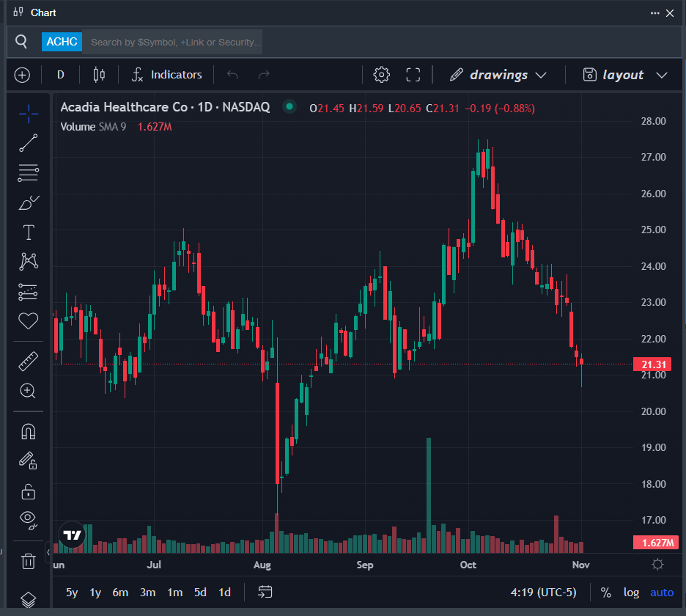Open the D interval selector

tap(61, 75)
